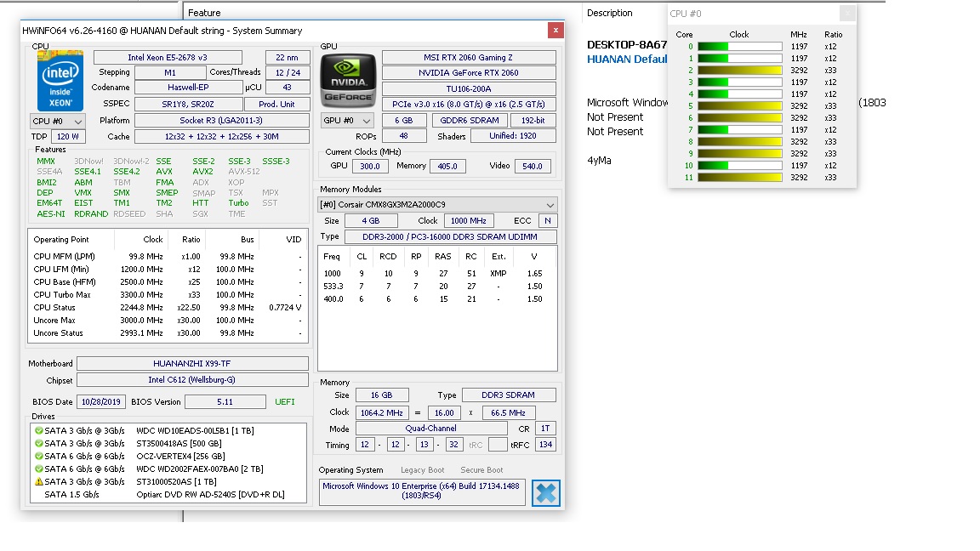Close the CPU #0 clock panel
This screenshot has width=980, height=551.
[x=847, y=13]
